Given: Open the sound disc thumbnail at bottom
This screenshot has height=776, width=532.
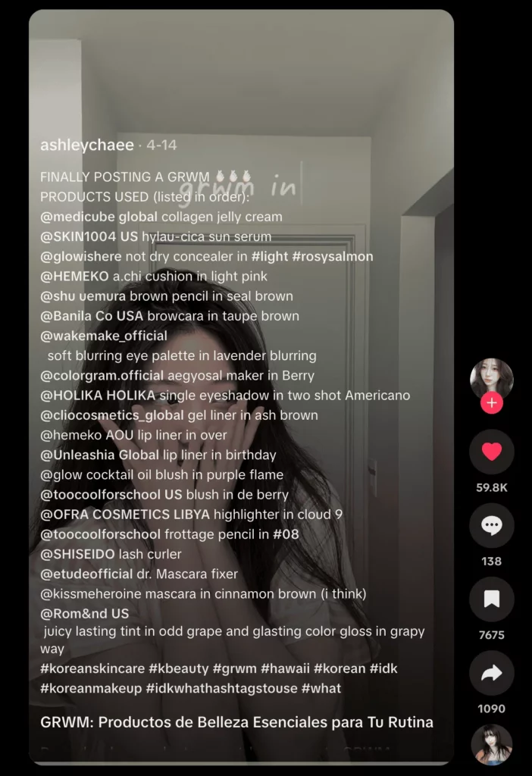Looking at the screenshot, I should click(491, 746).
